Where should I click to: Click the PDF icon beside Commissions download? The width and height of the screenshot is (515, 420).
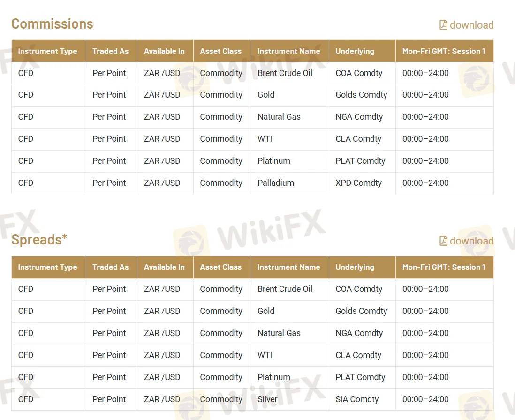pyautogui.click(x=443, y=25)
